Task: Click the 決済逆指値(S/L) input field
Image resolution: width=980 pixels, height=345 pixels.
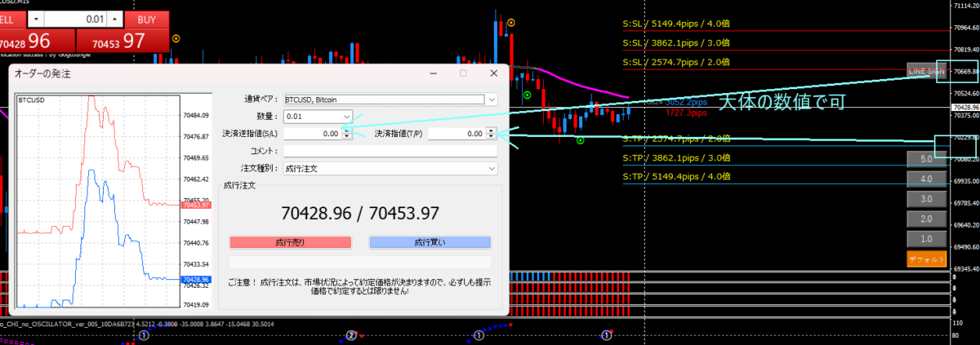Action: coord(312,134)
